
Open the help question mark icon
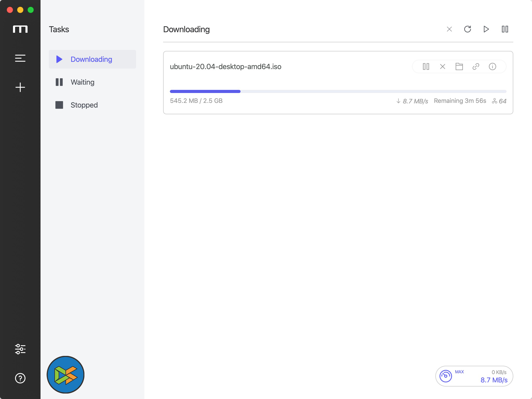[x=20, y=378]
